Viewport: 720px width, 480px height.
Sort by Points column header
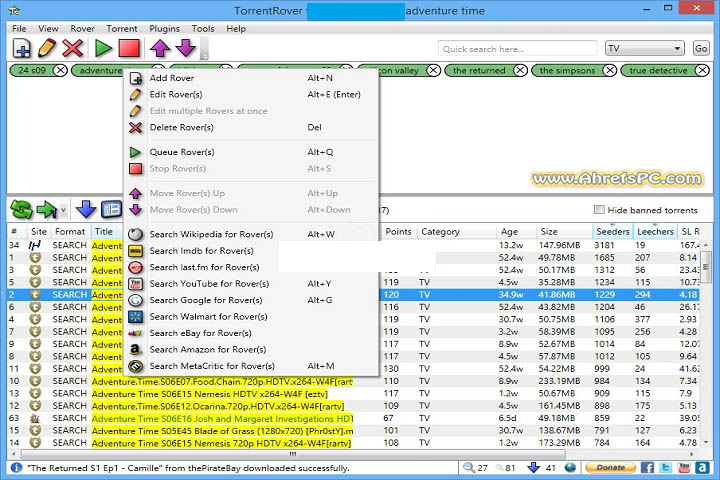398,232
